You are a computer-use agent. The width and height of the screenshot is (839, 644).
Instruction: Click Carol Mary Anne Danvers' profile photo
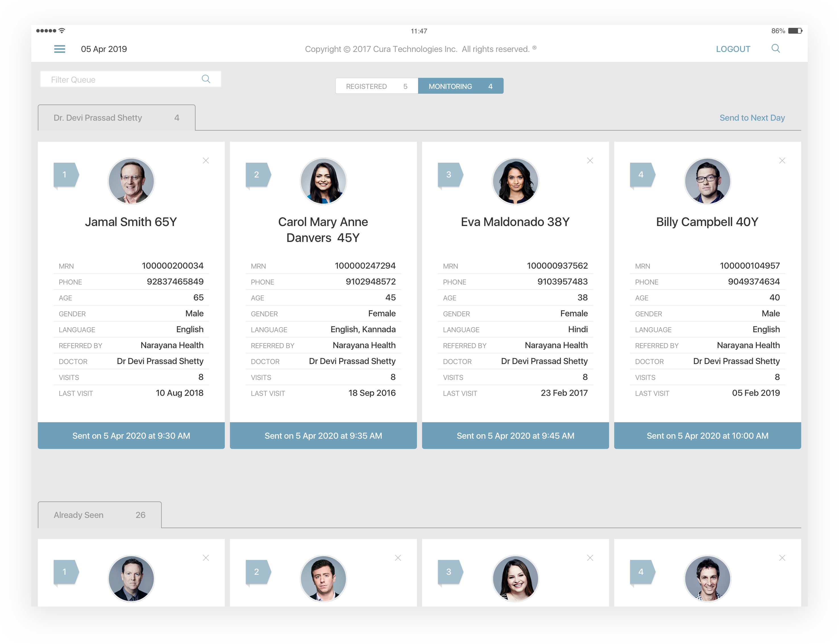(323, 181)
